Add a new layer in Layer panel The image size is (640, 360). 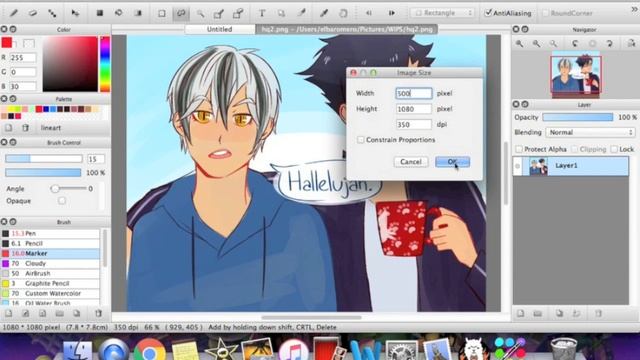(520, 313)
